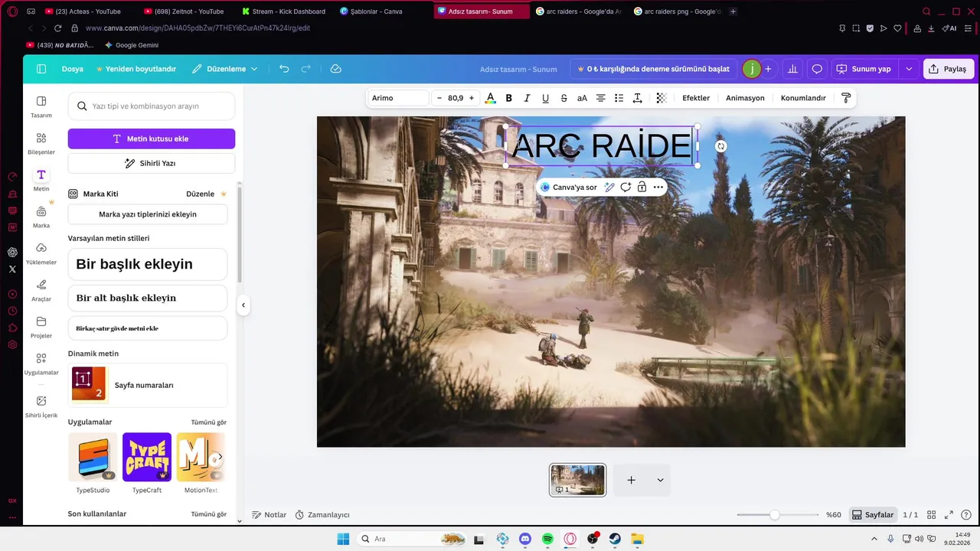Click Tümünü gör beside Son kullanılanlar
The image size is (980, 551).
coord(209,514)
